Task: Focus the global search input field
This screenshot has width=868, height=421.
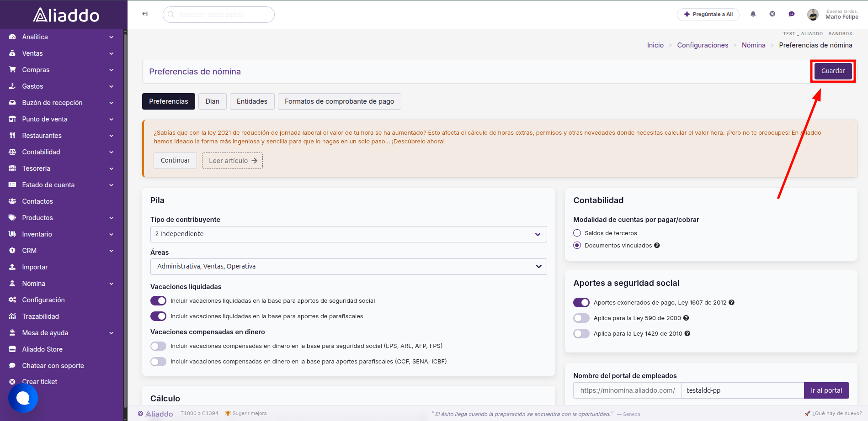Action: (218, 15)
